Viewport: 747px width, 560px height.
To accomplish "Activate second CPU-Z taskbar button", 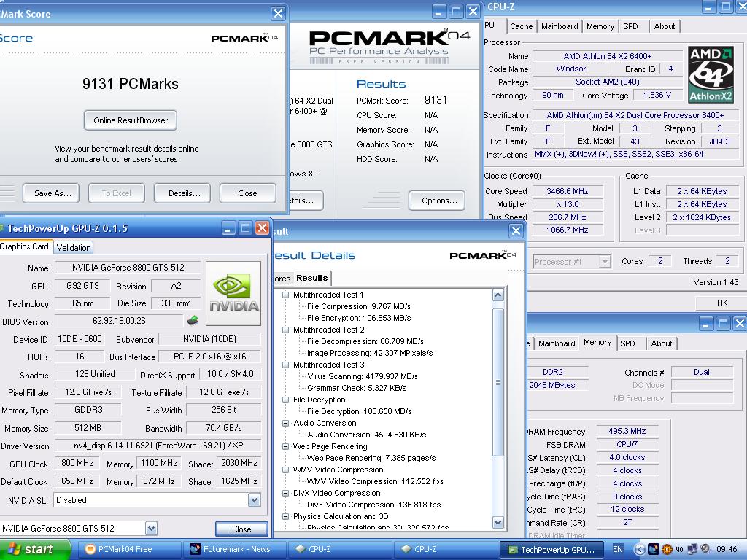I will 446,549.
